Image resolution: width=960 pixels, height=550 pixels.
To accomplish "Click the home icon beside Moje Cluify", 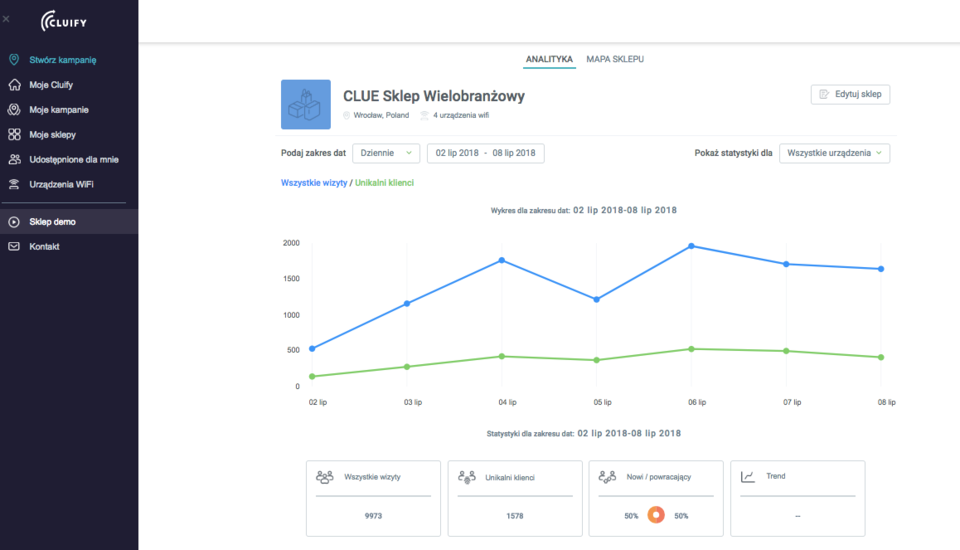I will pos(14,85).
